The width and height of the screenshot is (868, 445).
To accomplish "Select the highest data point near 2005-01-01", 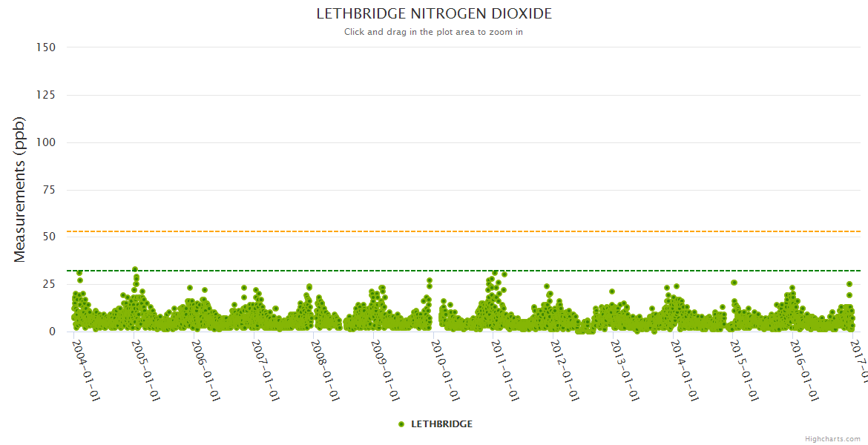I will point(135,270).
